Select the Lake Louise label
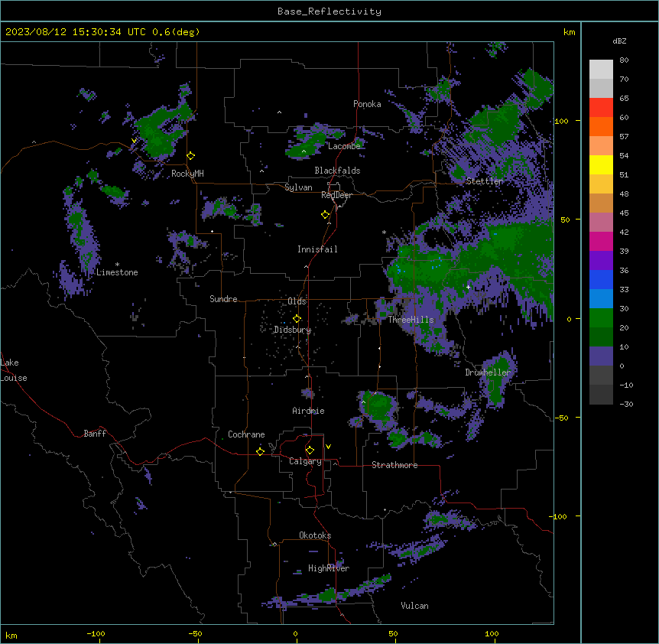 pos(14,370)
